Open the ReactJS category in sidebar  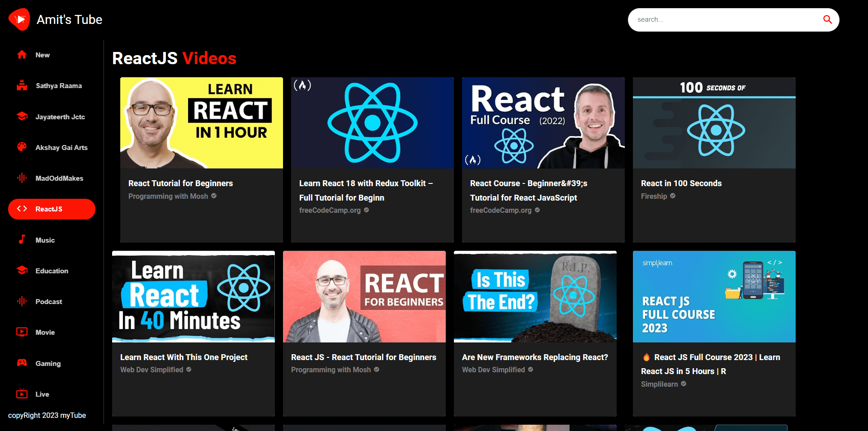[52, 209]
